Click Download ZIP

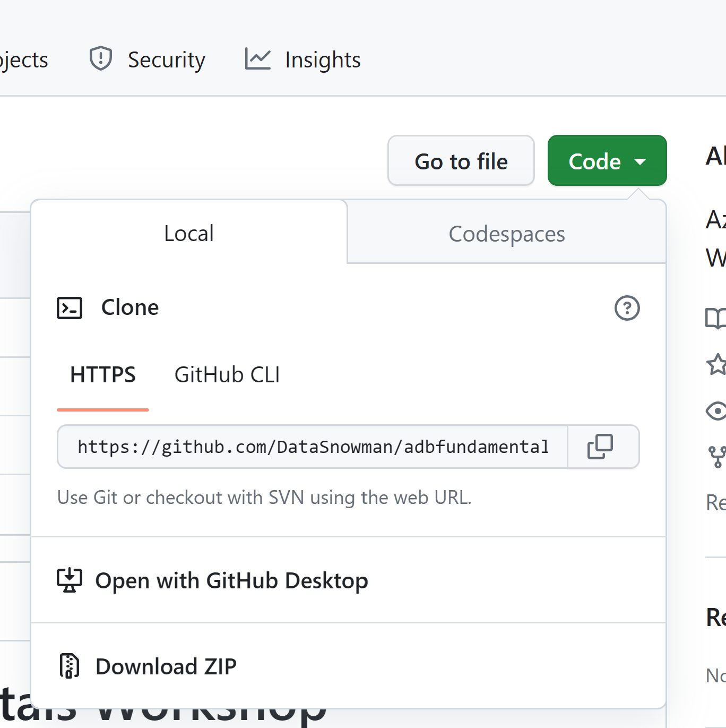click(348, 666)
